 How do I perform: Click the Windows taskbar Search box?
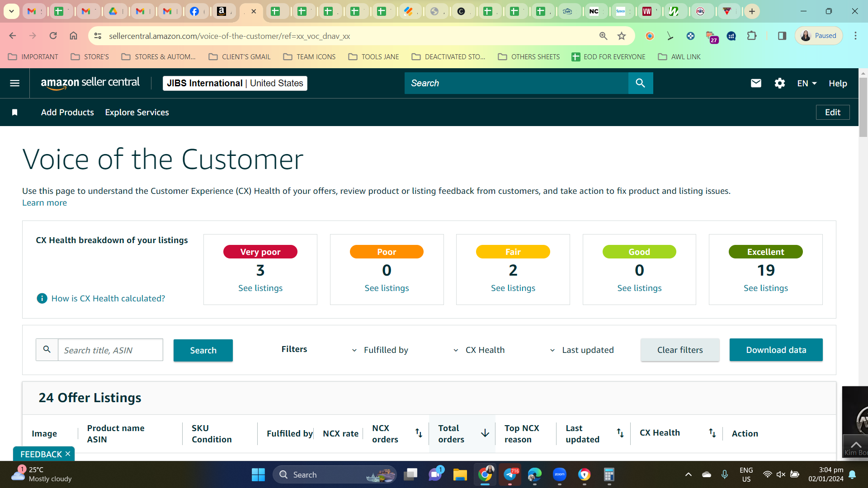pos(335,474)
